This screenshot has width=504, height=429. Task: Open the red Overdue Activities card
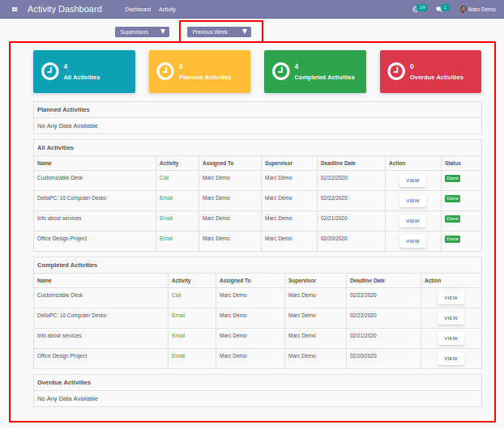430,71
